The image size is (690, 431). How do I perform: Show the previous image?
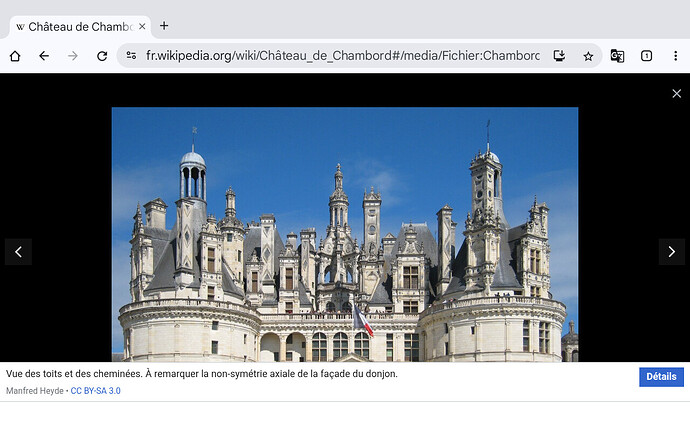(x=18, y=252)
